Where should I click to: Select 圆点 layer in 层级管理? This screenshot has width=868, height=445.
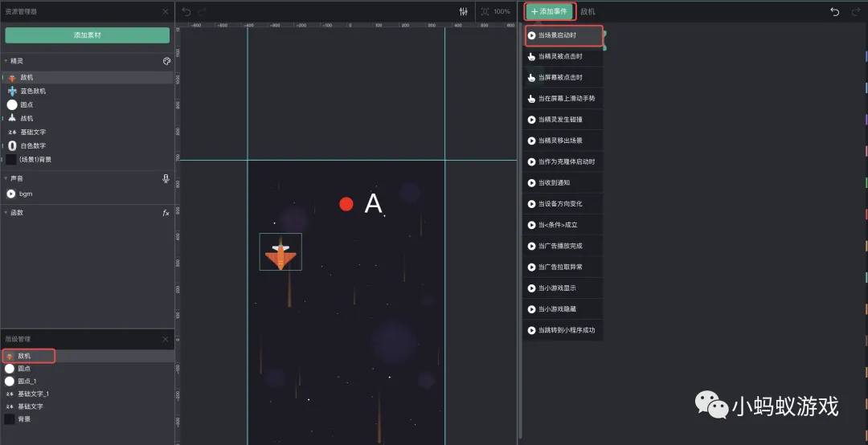pos(88,369)
